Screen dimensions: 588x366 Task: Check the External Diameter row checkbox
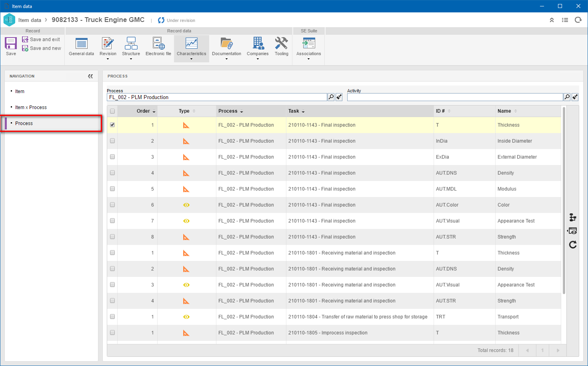112,157
